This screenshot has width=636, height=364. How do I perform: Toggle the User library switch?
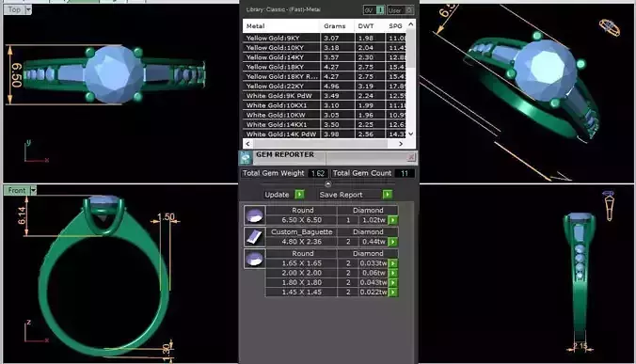click(x=401, y=10)
